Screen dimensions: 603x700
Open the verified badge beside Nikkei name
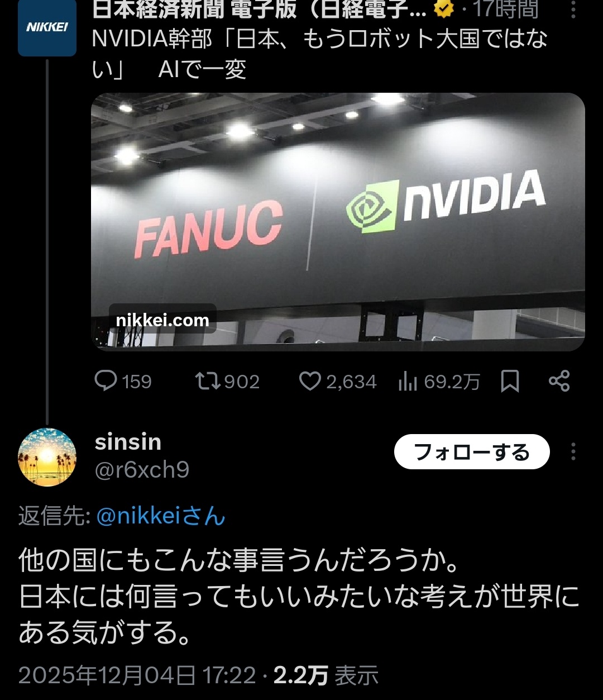(444, 9)
